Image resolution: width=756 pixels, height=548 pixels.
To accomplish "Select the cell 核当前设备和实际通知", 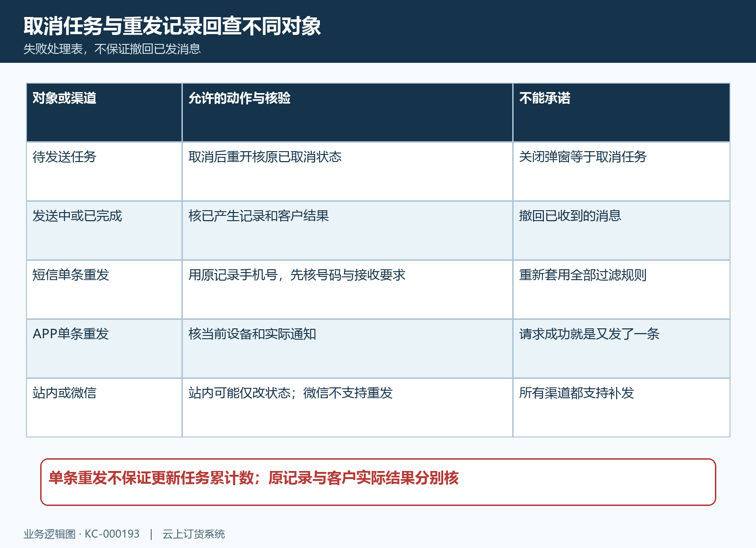I will (347, 349).
